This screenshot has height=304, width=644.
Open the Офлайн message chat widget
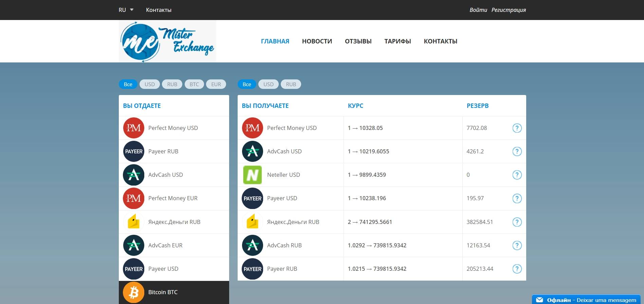click(586, 300)
